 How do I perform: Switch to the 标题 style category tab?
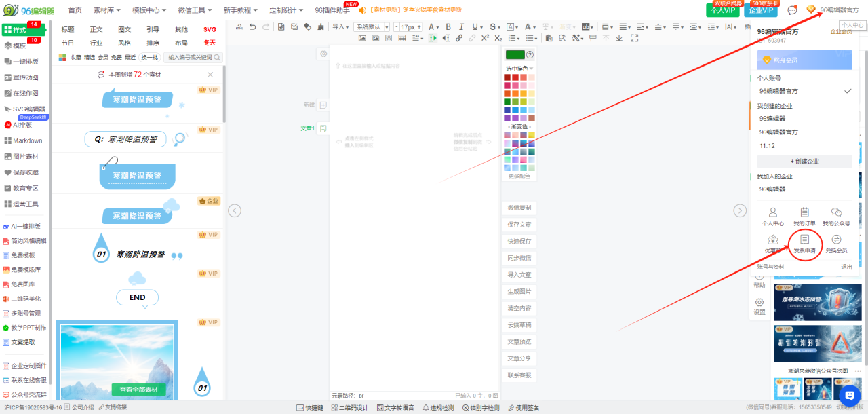coord(68,29)
